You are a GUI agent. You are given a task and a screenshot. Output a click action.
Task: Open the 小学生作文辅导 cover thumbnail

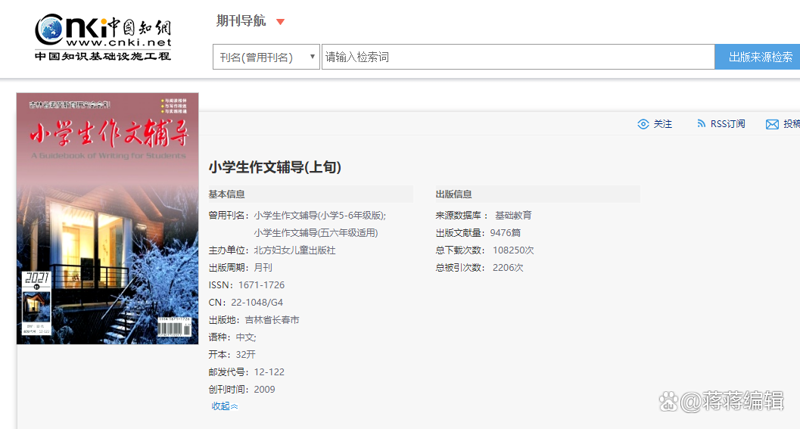[108, 218]
